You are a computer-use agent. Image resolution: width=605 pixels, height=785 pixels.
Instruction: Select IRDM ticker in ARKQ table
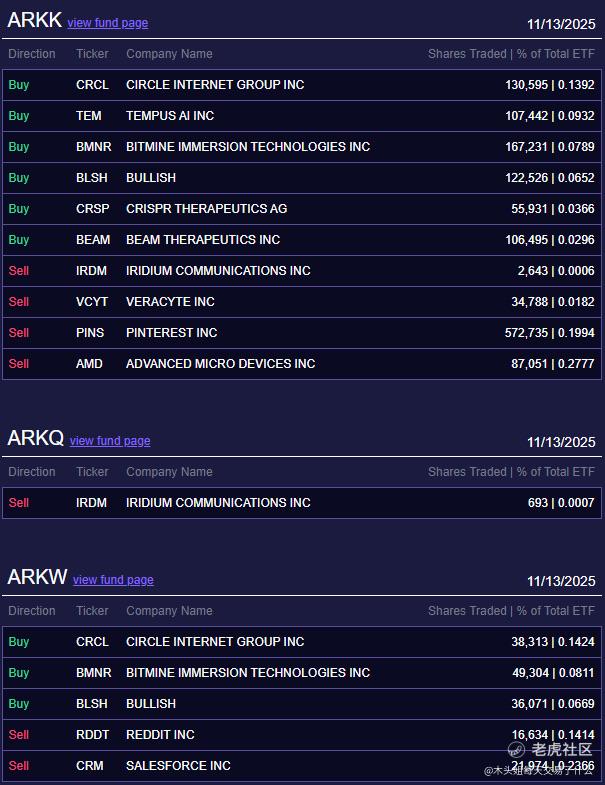(92, 503)
